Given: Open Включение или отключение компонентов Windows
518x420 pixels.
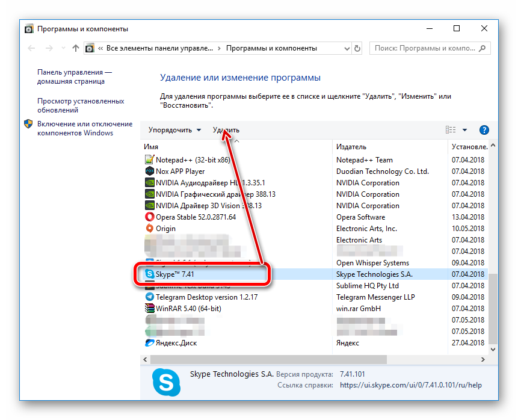Looking at the screenshot, I should tap(84, 128).
